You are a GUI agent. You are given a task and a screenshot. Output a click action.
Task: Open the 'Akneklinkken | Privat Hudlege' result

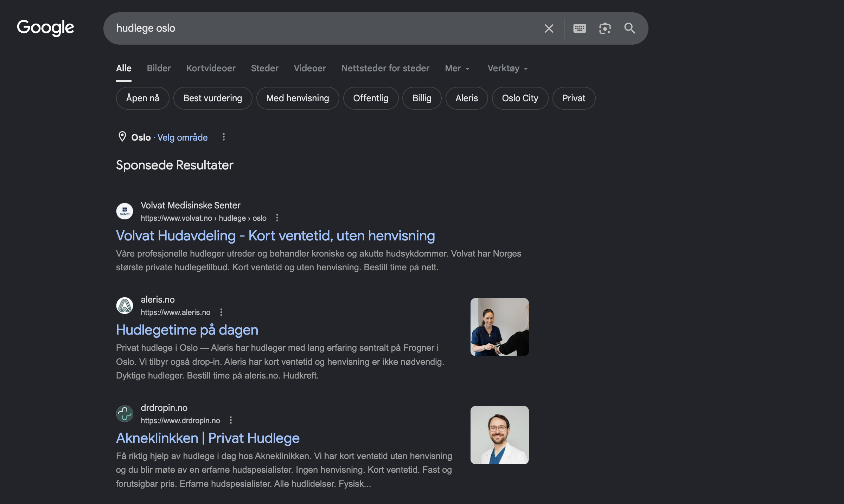point(208,438)
